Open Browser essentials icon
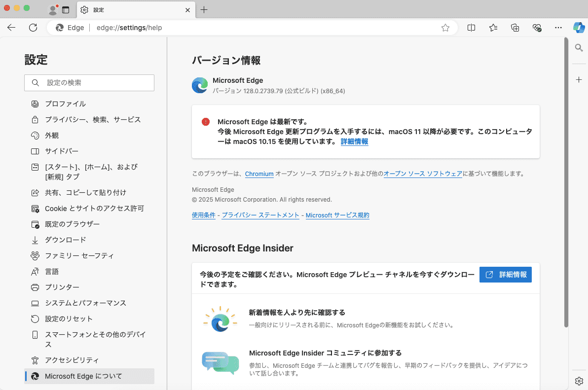588x390 pixels. (537, 28)
